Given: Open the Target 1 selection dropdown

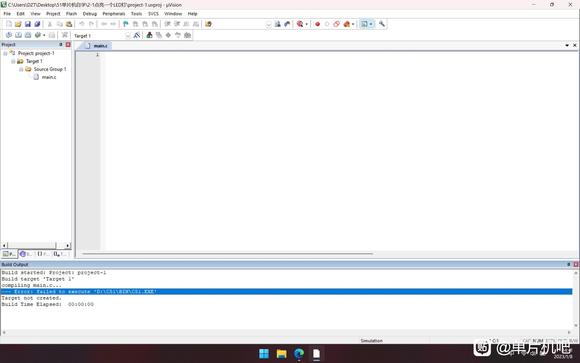Looking at the screenshot, I should tap(128, 36).
